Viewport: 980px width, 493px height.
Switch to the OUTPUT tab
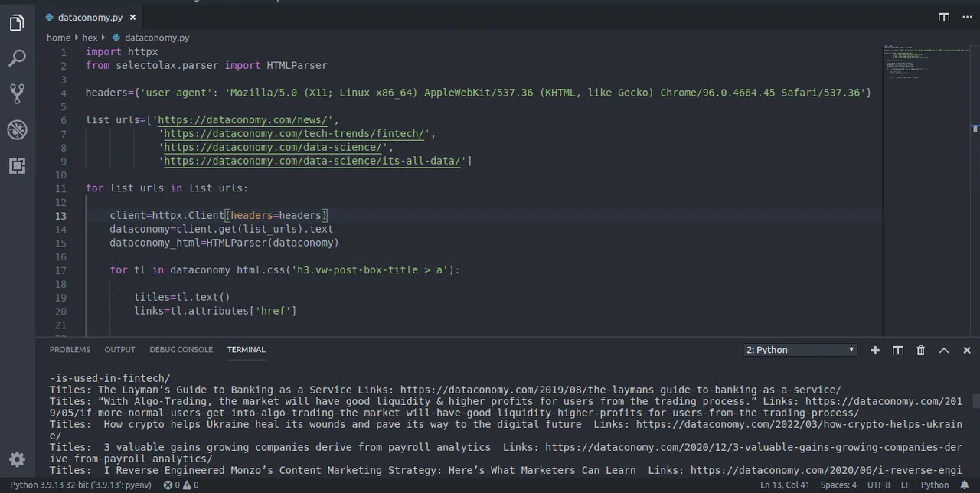[x=119, y=349]
